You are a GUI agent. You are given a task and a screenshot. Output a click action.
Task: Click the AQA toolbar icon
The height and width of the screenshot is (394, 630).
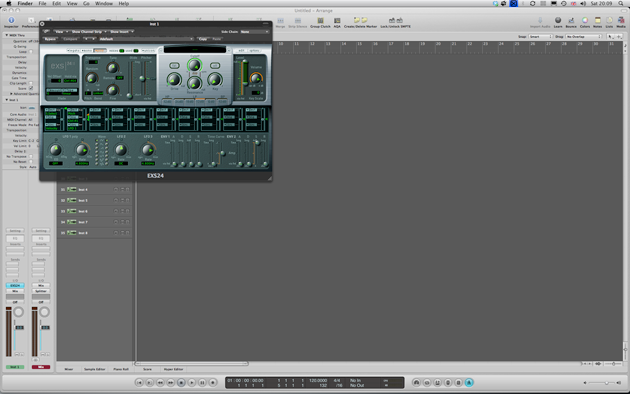coord(337,22)
